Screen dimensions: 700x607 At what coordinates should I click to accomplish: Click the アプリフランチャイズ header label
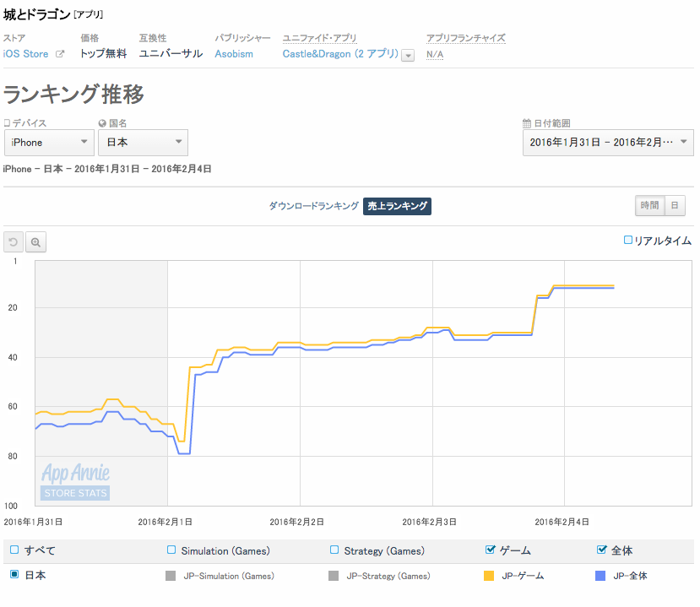pyautogui.click(x=465, y=38)
